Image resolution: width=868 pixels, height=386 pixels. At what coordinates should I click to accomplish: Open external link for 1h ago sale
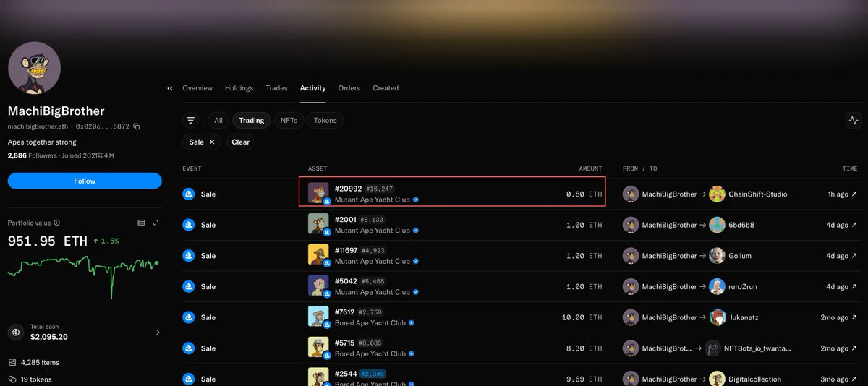coord(854,194)
